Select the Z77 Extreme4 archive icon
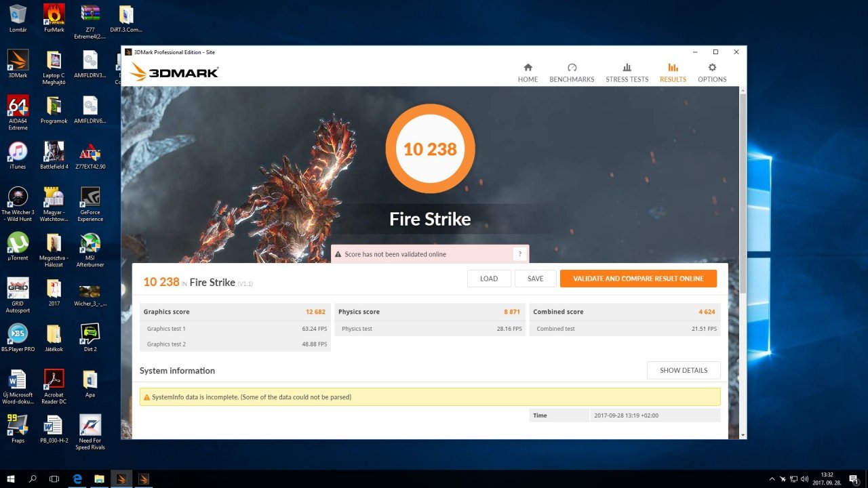This screenshot has height=488, width=868. click(x=90, y=21)
